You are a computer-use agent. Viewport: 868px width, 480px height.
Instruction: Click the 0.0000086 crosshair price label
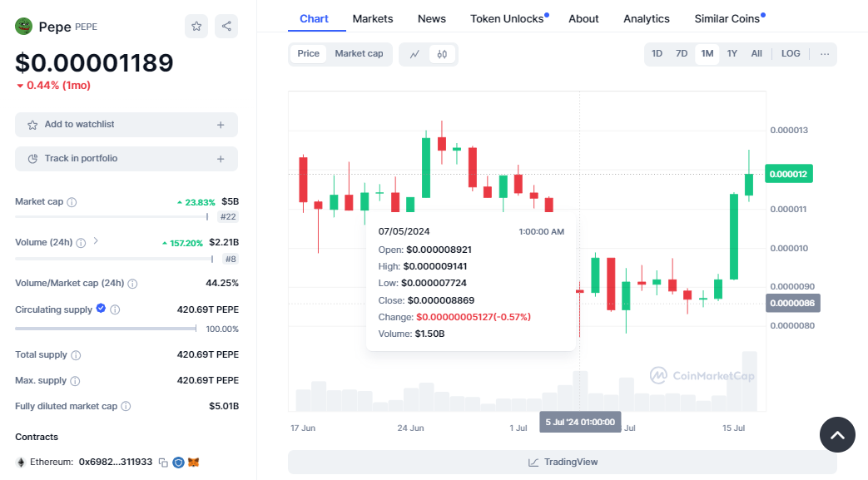[792, 303]
